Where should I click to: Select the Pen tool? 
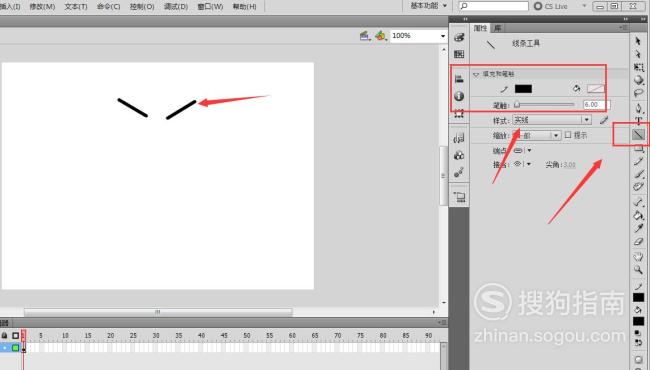click(x=638, y=109)
